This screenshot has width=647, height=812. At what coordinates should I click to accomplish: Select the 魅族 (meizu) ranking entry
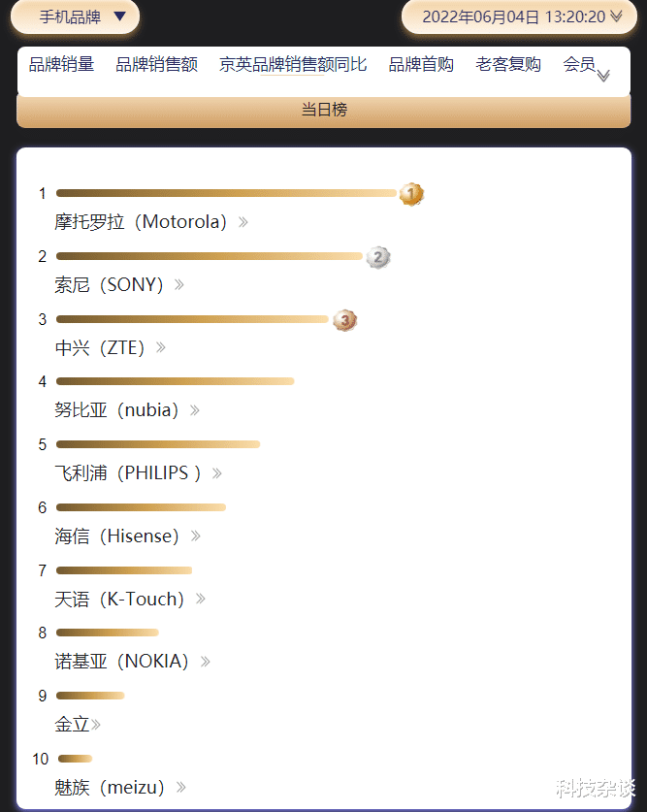pos(110,787)
